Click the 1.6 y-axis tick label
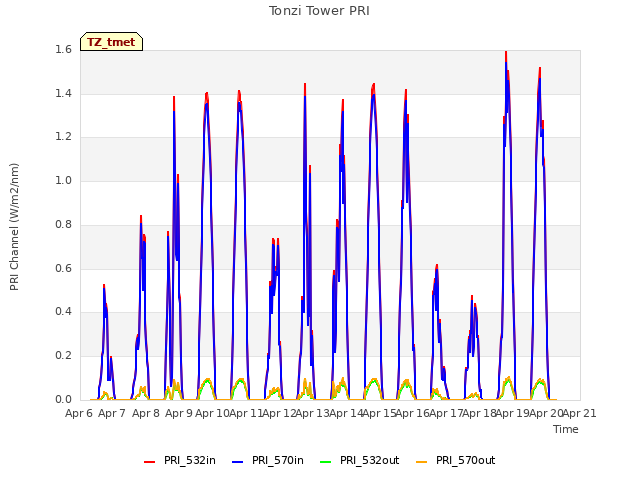This screenshot has height=480, width=640. coord(63,50)
